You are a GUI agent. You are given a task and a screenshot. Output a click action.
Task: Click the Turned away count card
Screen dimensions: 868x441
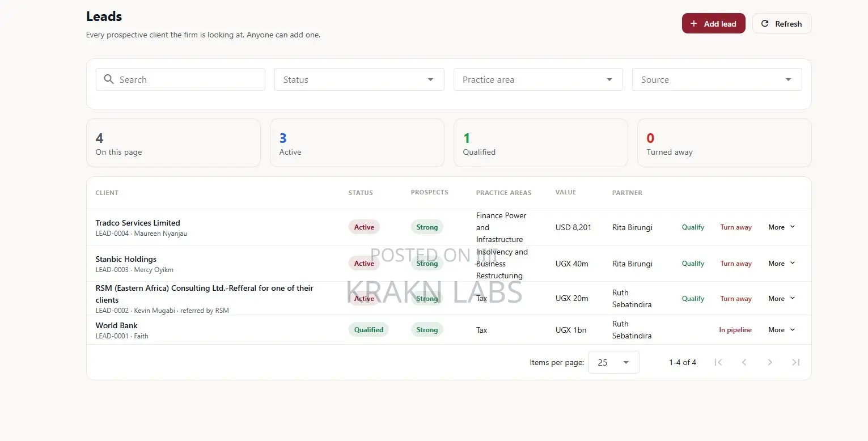click(x=724, y=143)
